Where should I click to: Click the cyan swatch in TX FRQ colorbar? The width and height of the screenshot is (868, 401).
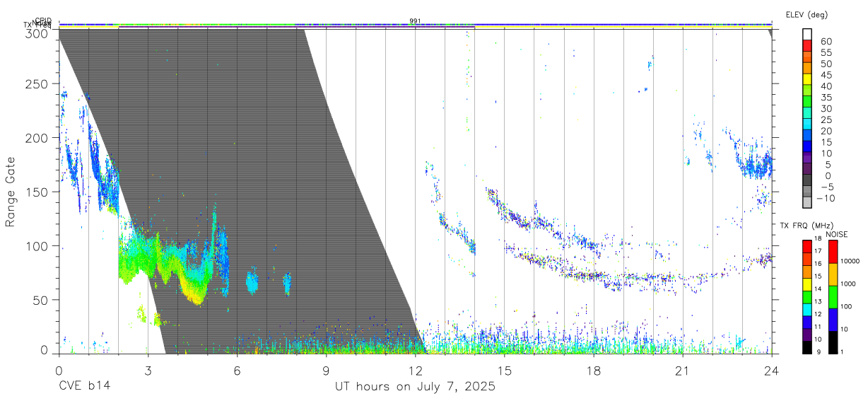coord(807,309)
